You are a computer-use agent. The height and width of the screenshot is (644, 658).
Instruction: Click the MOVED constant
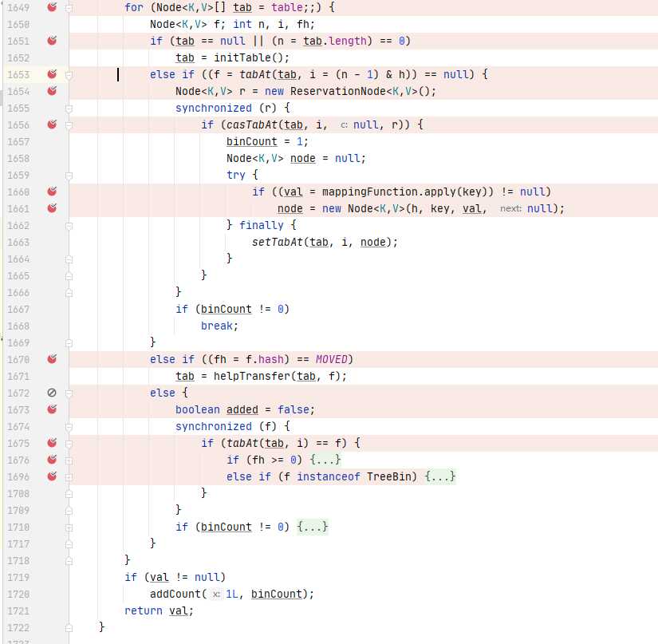[x=331, y=359]
